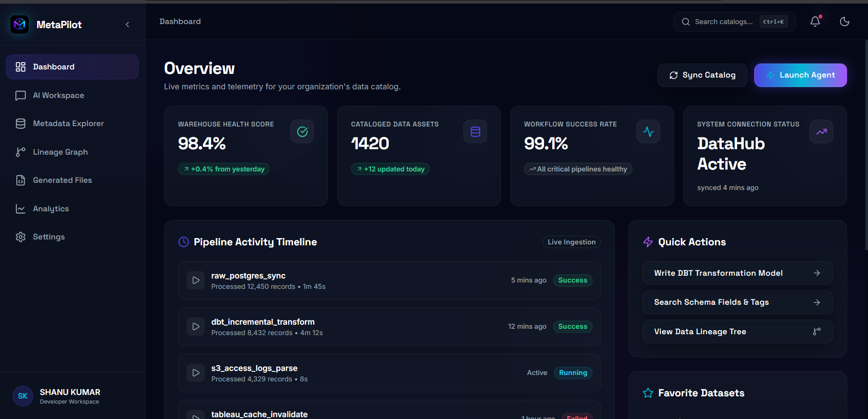Go to Metadata Explorer
This screenshot has width=868, height=419.
(72, 123)
